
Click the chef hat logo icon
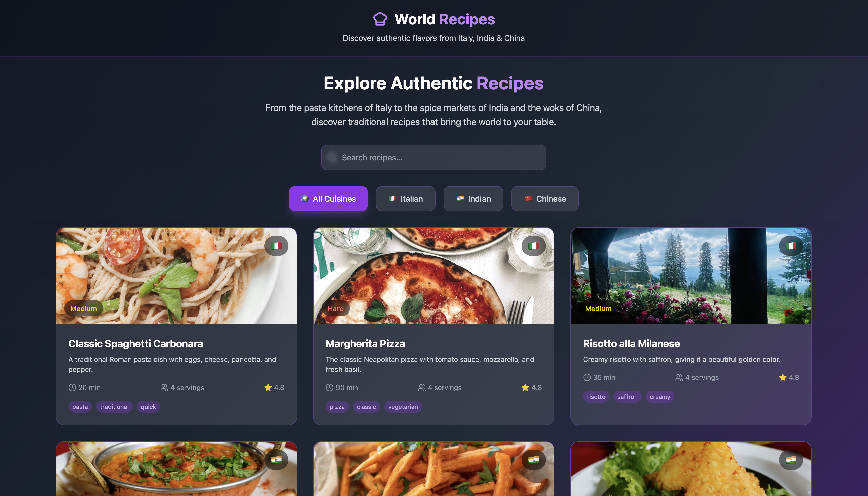pyautogui.click(x=380, y=19)
